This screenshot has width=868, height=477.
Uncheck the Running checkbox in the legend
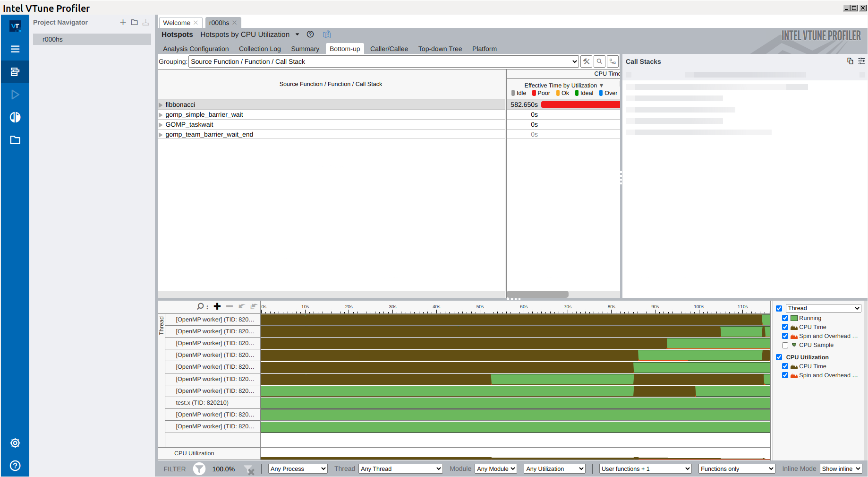click(x=785, y=318)
